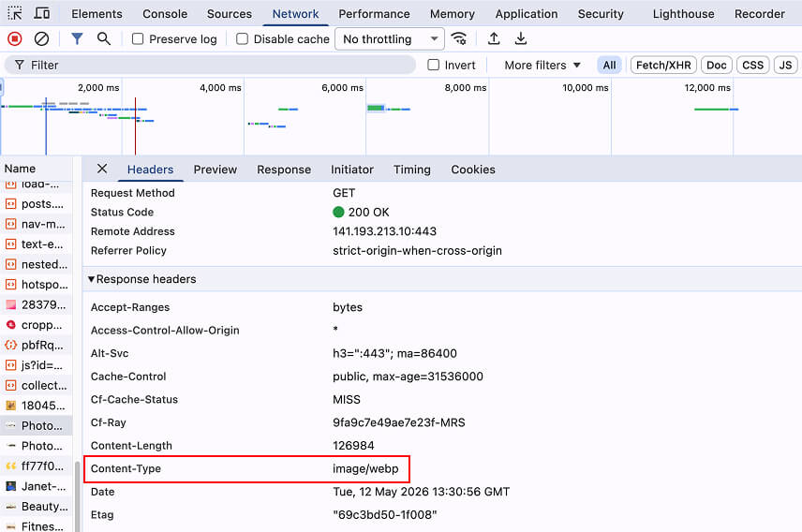Viewport: 802px width, 532px height.
Task: Select the cropp... image request
Action: pos(36,325)
